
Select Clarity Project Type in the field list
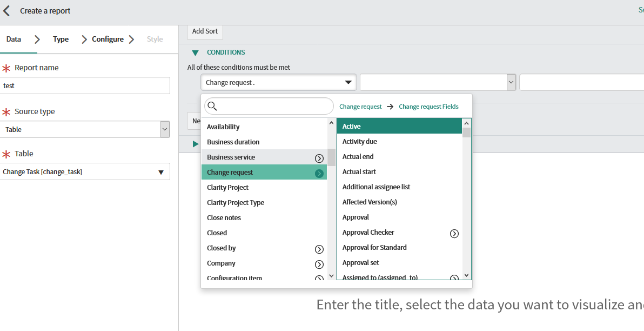(x=236, y=203)
